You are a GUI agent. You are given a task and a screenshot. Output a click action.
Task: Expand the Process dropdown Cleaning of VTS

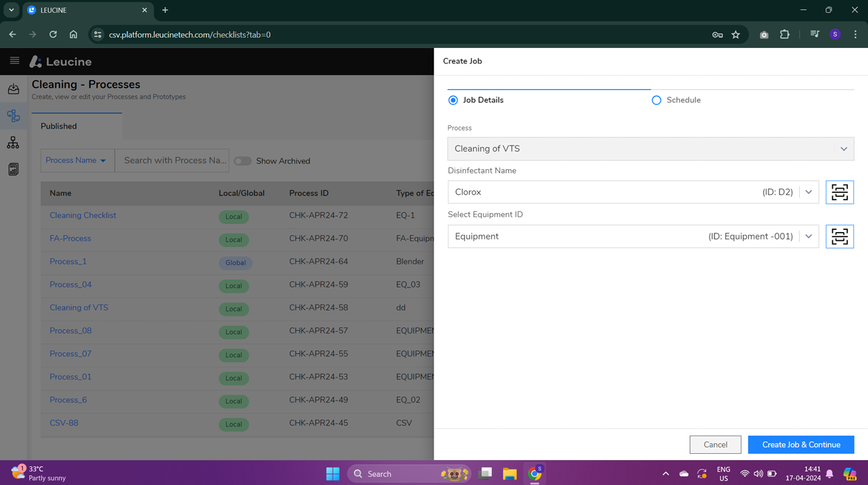pos(844,149)
